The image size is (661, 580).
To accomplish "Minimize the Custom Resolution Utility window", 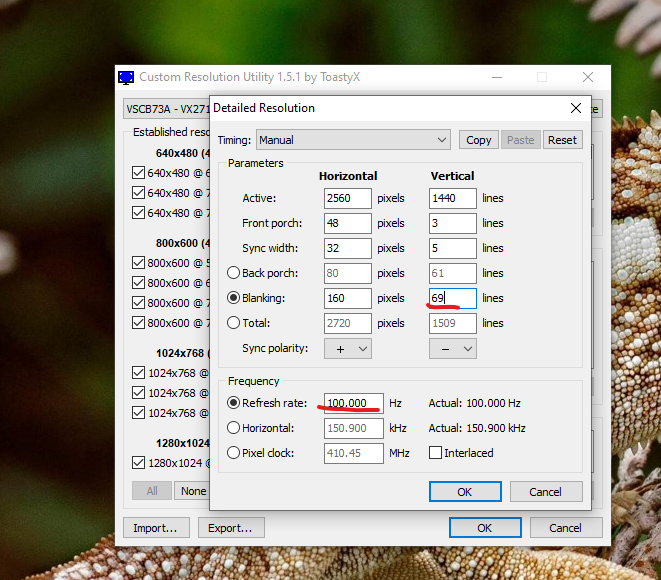I will tap(497, 77).
